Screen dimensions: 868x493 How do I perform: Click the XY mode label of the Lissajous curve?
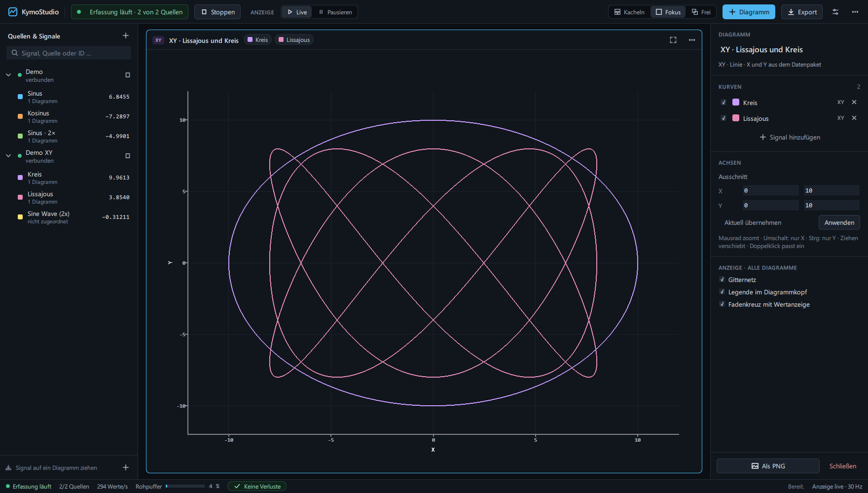point(840,118)
